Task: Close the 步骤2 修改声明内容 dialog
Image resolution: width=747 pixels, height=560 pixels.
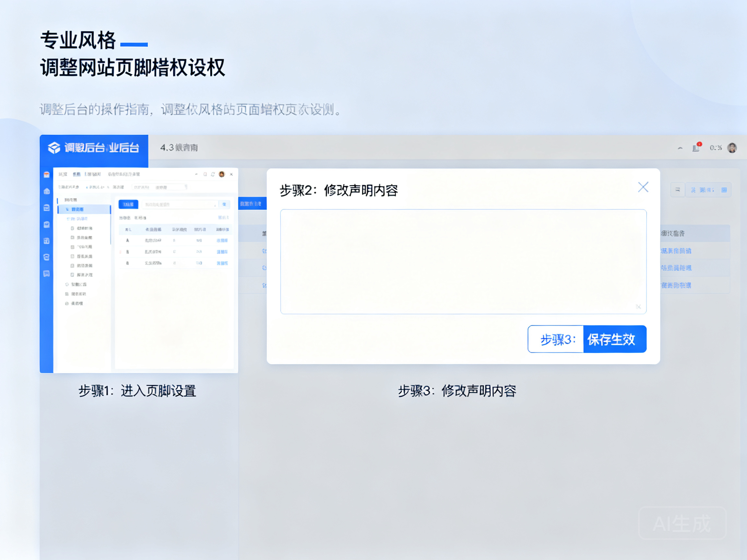Action: click(x=643, y=187)
